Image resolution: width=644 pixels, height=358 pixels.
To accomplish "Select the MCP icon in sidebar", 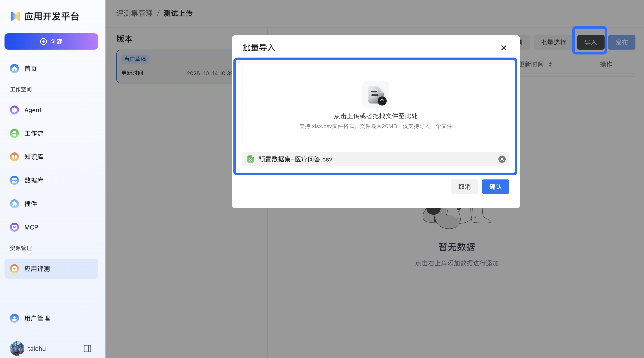I will 14,227.
